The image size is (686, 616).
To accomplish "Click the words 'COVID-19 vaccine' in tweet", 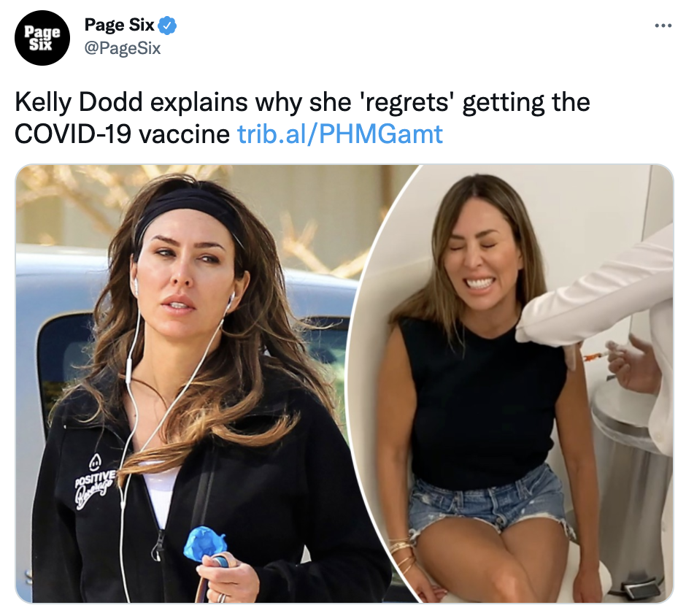I will pos(122,134).
